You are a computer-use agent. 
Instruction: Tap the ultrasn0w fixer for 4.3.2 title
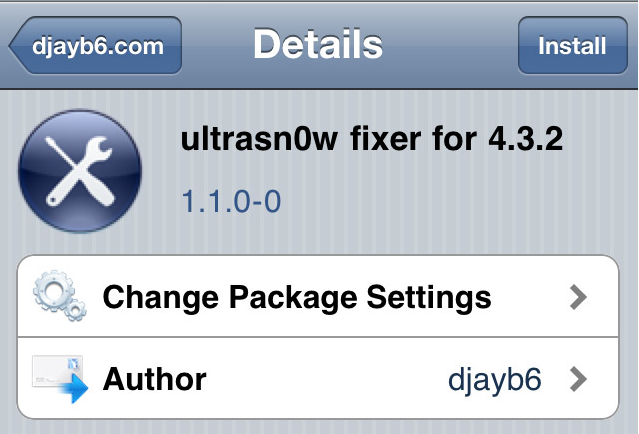point(372,139)
